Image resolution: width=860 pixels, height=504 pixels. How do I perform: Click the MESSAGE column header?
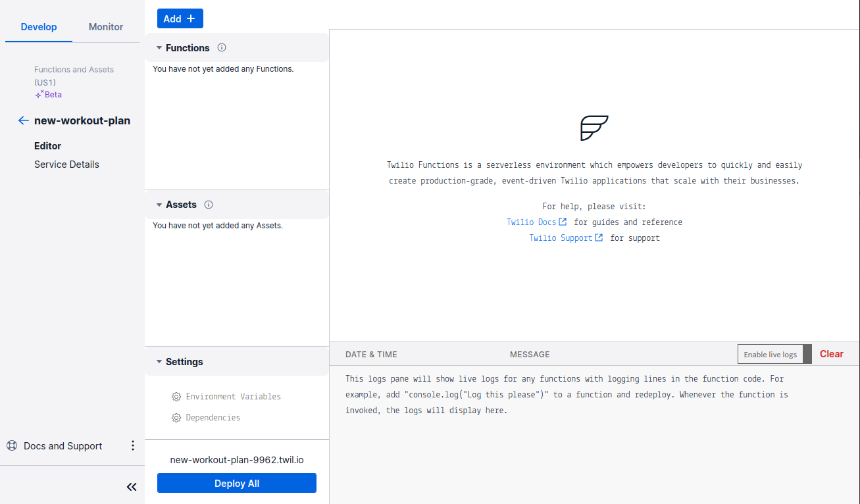pos(530,354)
